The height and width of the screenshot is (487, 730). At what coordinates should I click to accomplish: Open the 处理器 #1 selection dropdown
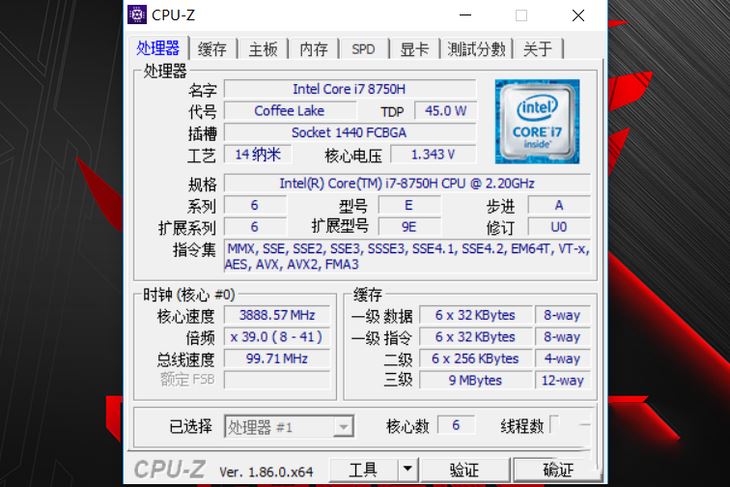pyautogui.click(x=289, y=426)
